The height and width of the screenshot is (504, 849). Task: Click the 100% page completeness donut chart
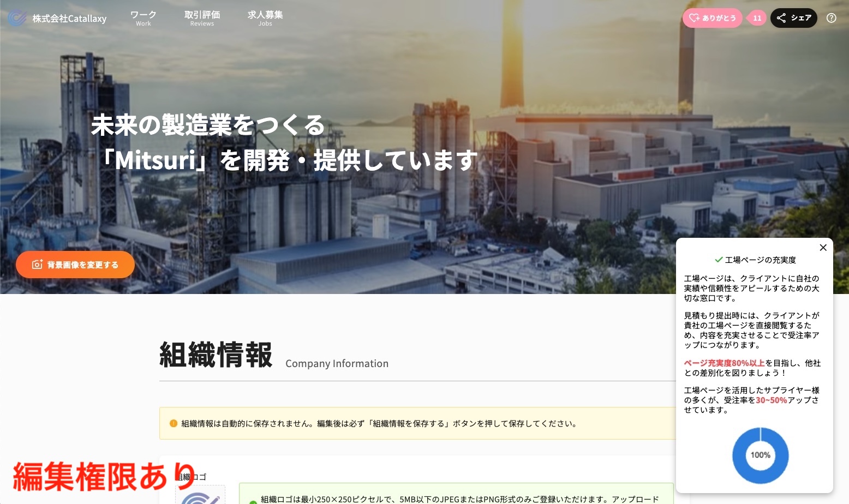click(760, 455)
